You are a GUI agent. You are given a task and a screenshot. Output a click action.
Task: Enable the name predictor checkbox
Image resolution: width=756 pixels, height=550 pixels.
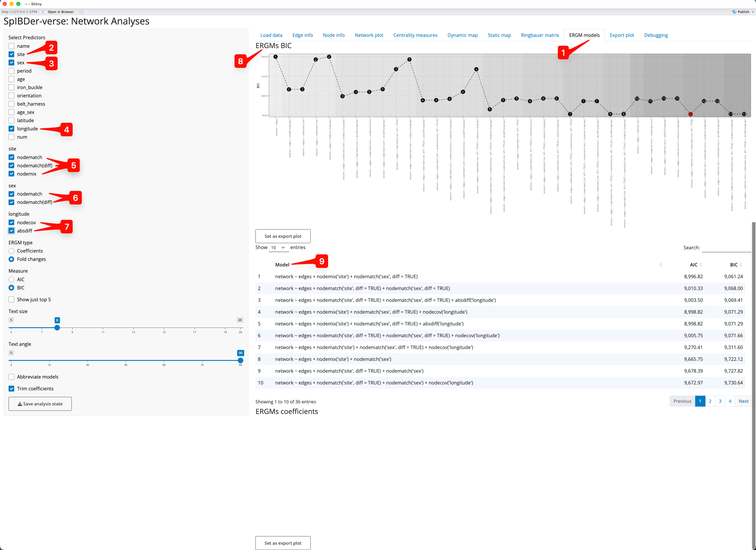(x=11, y=46)
